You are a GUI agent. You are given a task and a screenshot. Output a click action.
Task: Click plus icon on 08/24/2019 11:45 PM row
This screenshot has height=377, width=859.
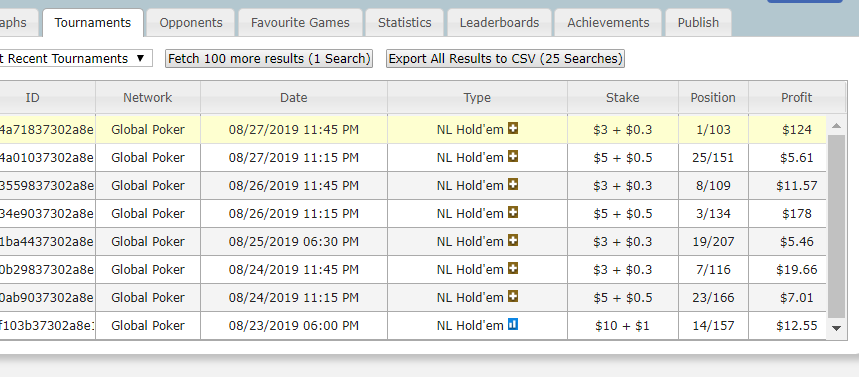pyautogui.click(x=513, y=269)
